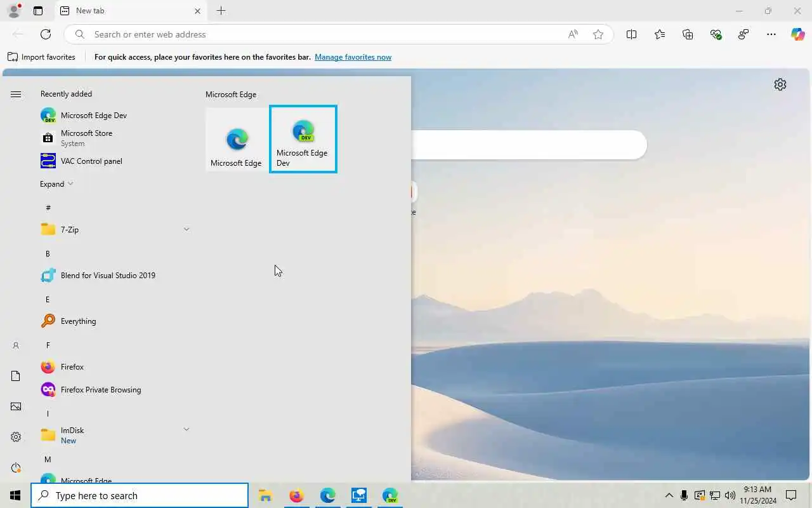Viewport: 812px width, 508px height.
Task: Click the Microsoft Edge tile group title
Action: (x=231, y=94)
